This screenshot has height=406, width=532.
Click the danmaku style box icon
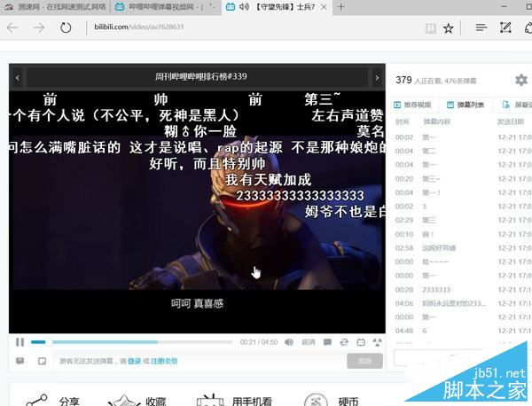tap(42, 361)
